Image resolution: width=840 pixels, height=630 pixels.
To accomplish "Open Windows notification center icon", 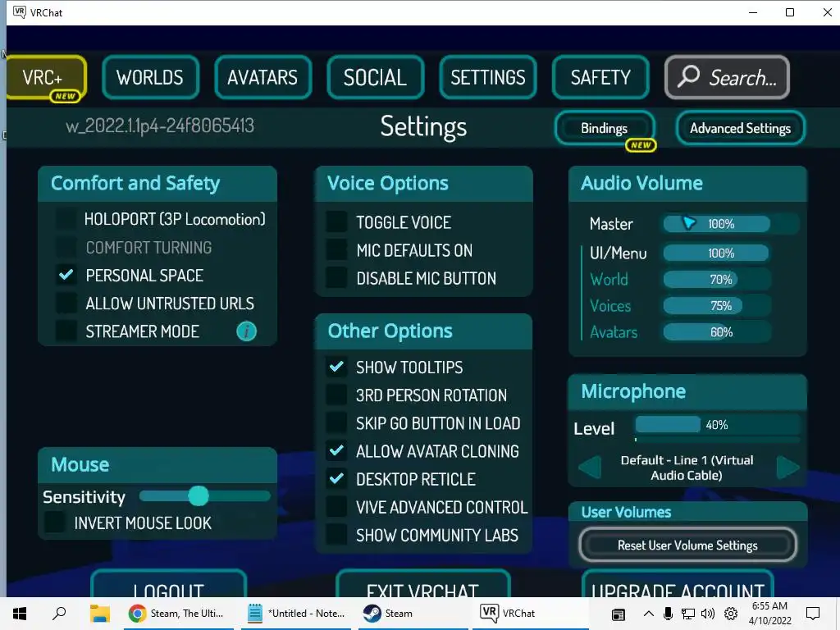I will [813, 614].
